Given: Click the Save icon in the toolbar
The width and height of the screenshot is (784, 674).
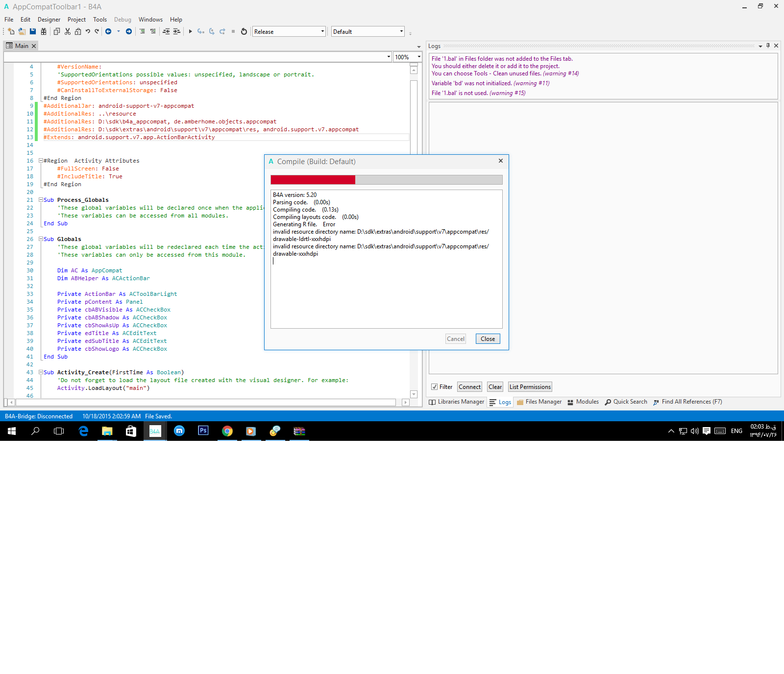Looking at the screenshot, I should point(33,31).
